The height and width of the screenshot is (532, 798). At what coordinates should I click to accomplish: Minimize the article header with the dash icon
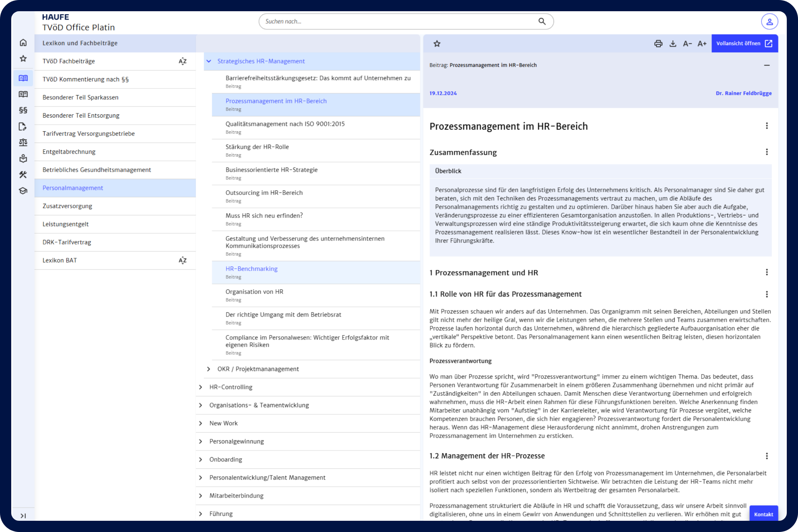[767, 65]
